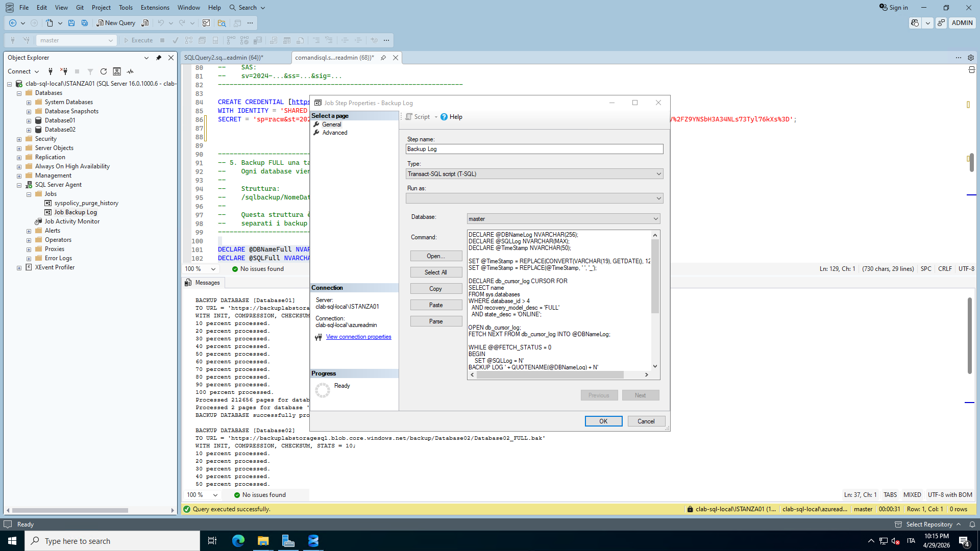Click the Script icon in dialog toolbar
Viewport: 980px width, 551px height.
pos(409,117)
